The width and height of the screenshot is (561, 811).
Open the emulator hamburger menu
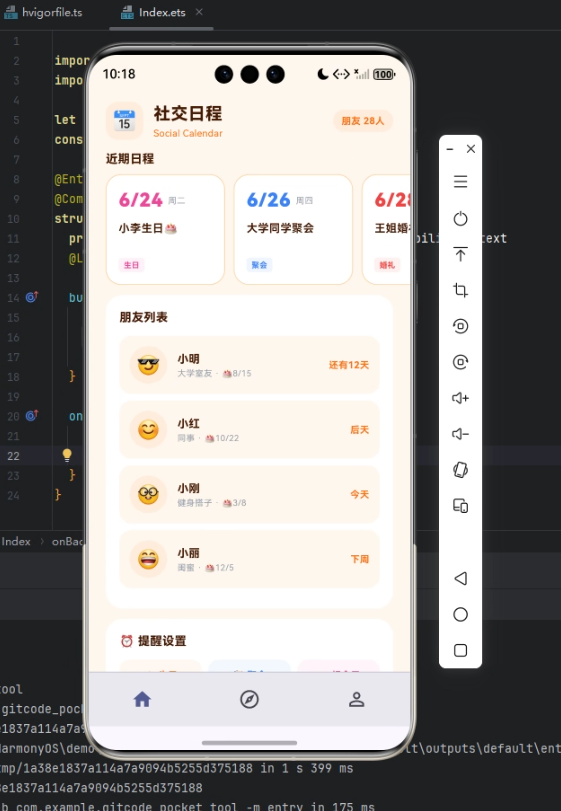(x=460, y=182)
